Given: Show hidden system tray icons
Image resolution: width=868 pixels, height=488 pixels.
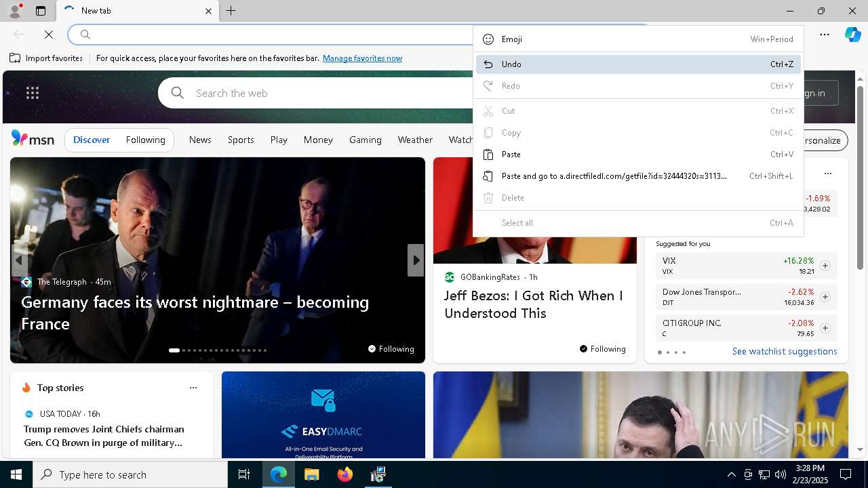Looking at the screenshot, I should pyautogui.click(x=731, y=474).
